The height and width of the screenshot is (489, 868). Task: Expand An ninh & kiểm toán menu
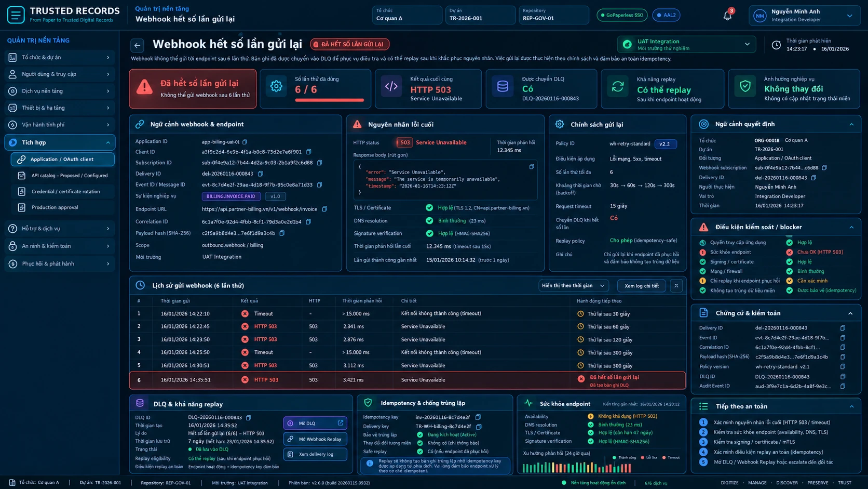point(60,246)
